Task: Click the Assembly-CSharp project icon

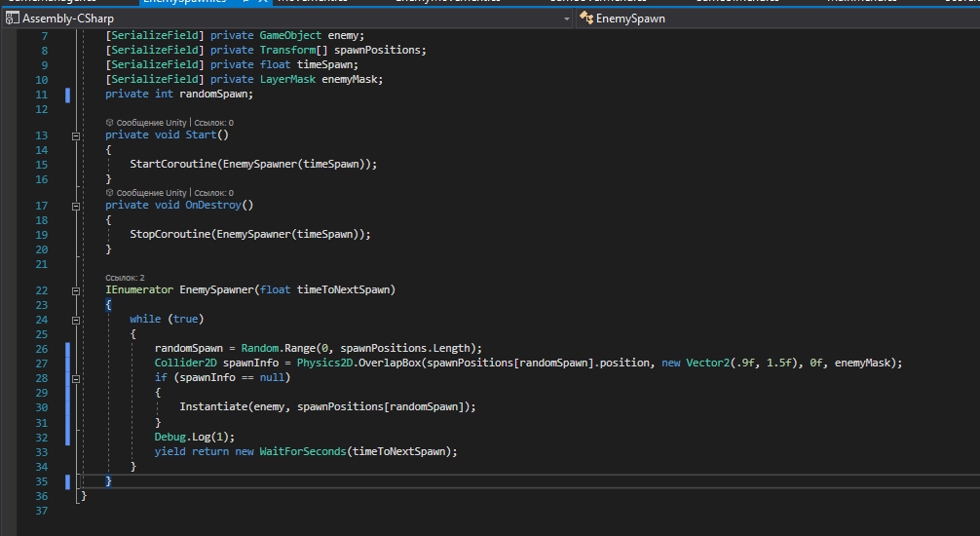Action: [x=11, y=18]
